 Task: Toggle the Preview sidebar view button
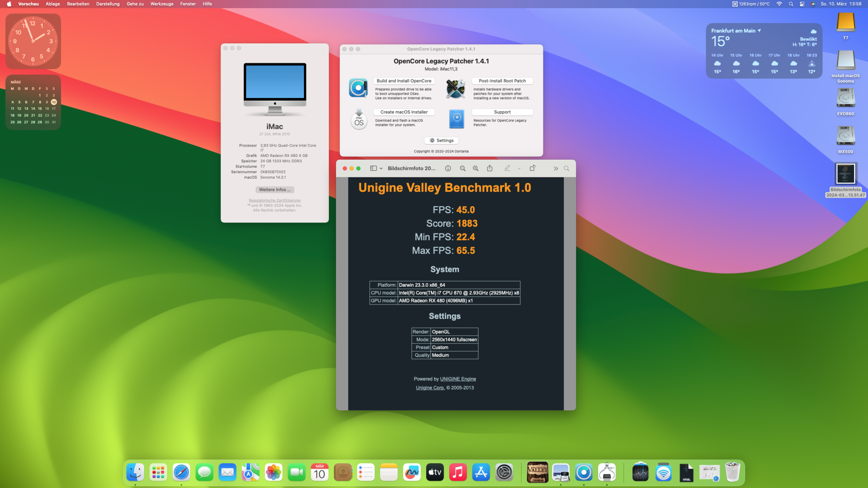coord(373,168)
